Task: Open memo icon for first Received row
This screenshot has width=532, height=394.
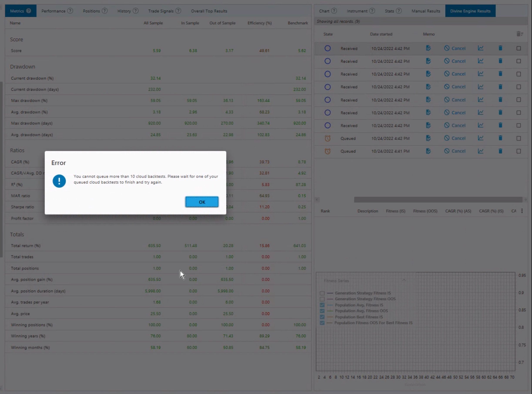Action: [428, 48]
